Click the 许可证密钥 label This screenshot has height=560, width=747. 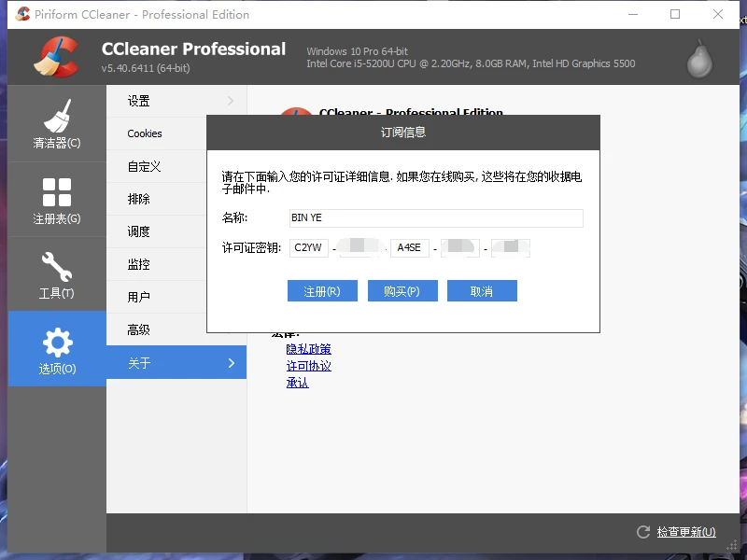[251, 248]
